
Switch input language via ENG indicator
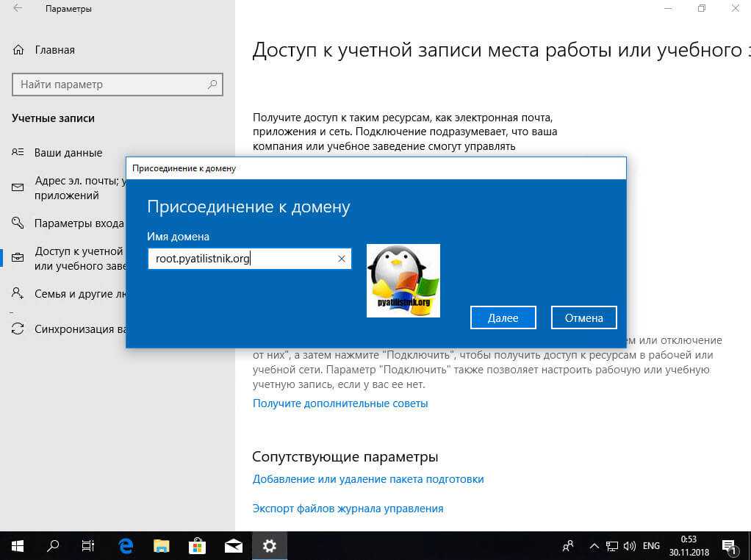tap(651, 546)
